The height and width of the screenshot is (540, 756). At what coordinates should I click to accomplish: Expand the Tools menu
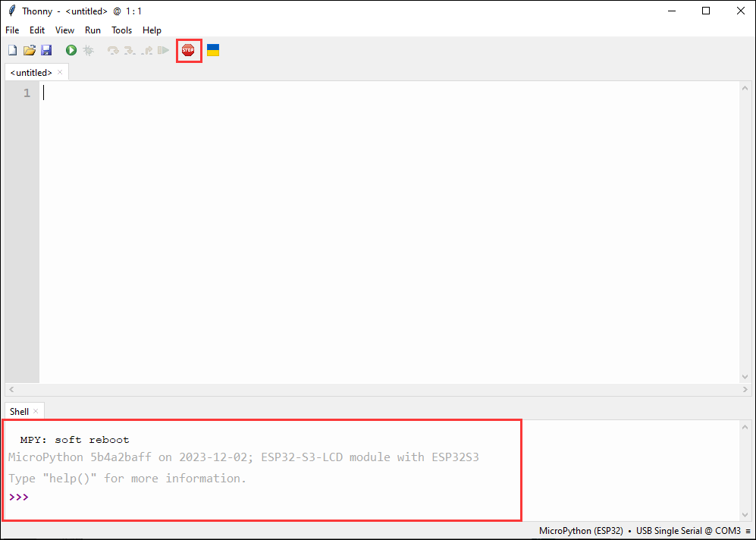pos(121,30)
